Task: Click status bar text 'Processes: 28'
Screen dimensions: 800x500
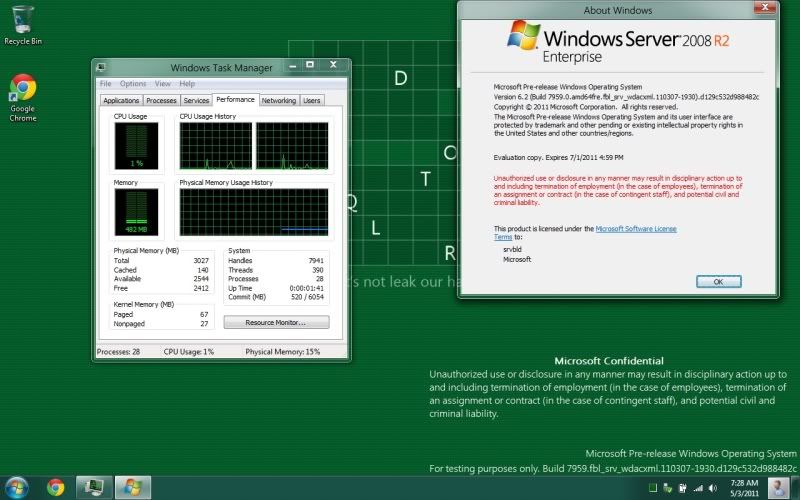Action: tap(118, 352)
